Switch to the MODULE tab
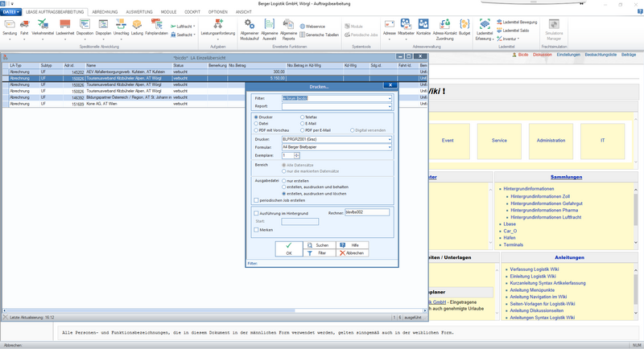644x349 pixels. point(168,12)
